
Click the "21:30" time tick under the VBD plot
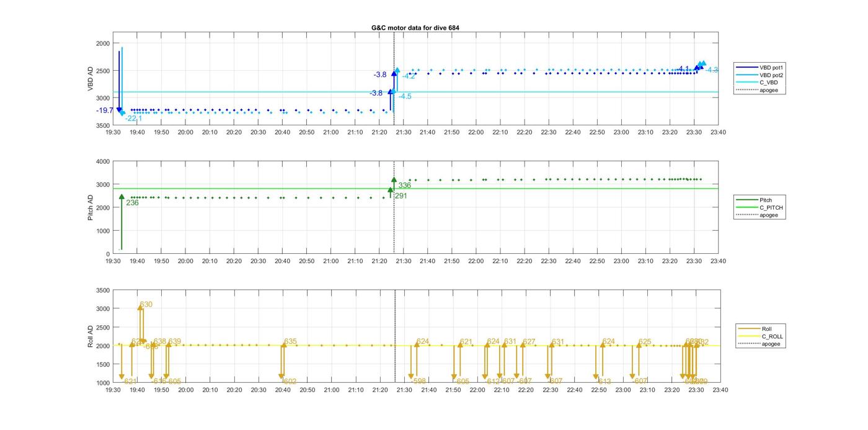[x=403, y=132]
